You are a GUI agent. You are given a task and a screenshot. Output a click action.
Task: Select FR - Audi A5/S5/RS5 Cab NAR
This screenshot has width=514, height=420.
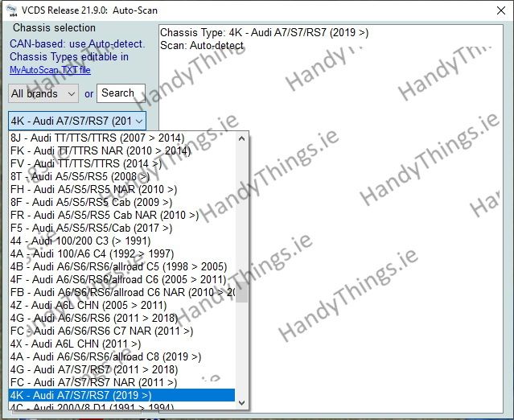(122, 215)
